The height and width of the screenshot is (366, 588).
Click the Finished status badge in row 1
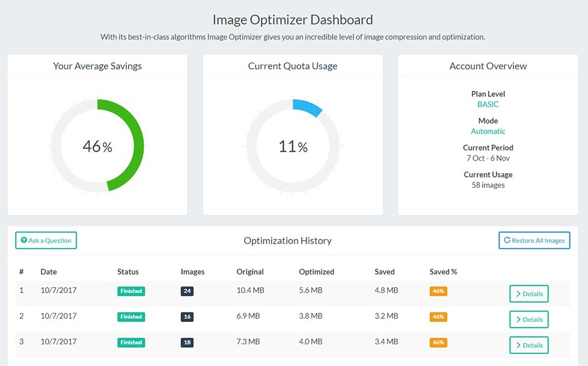point(131,291)
